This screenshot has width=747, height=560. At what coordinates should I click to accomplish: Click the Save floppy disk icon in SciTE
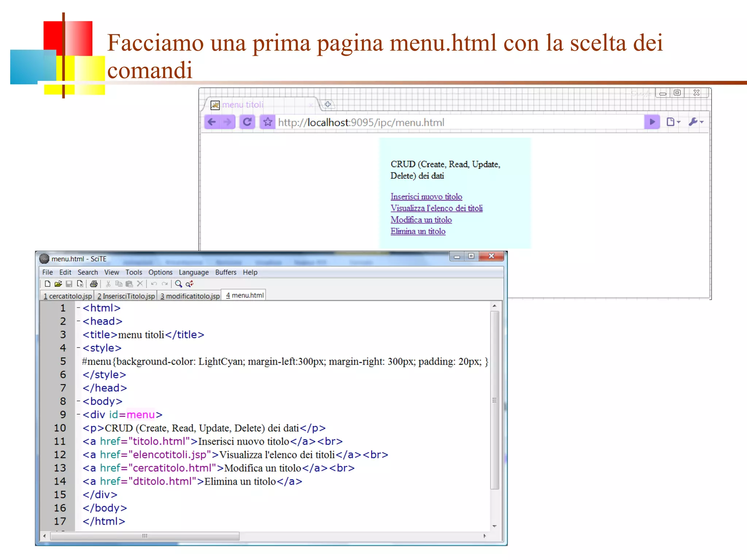69,284
